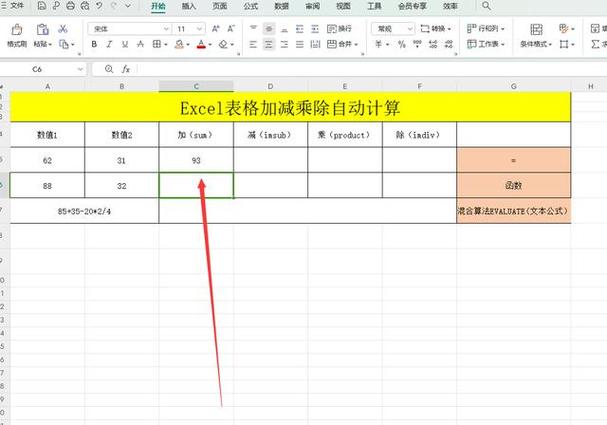This screenshot has height=425, width=607.
Task: Toggle top vertical alignment
Action: (253, 29)
